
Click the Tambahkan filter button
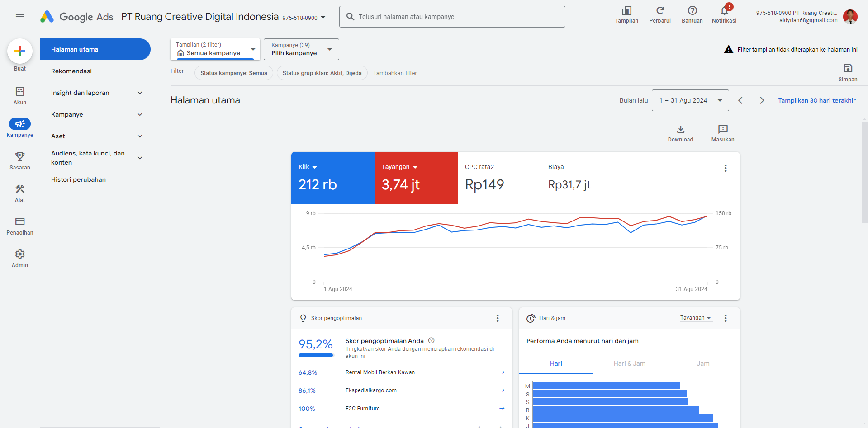point(394,73)
